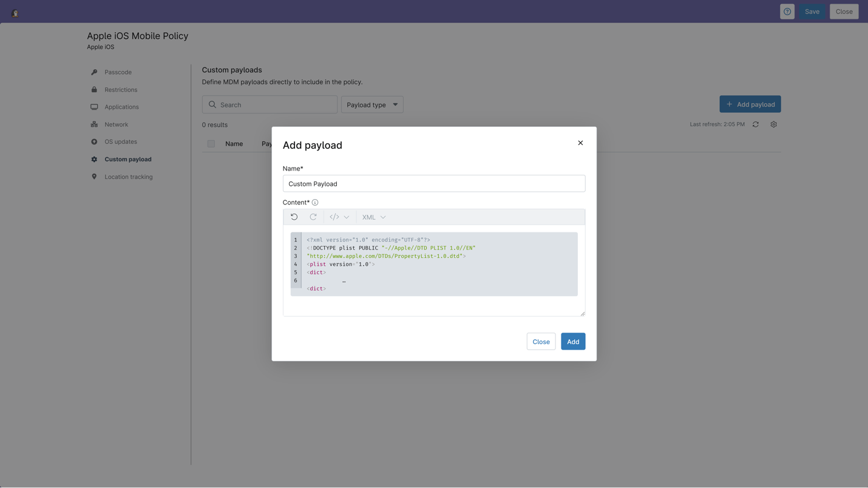Click the info icon beside Content label
The image size is (868, 488).
pyautogui.click(x=315, y=202)
